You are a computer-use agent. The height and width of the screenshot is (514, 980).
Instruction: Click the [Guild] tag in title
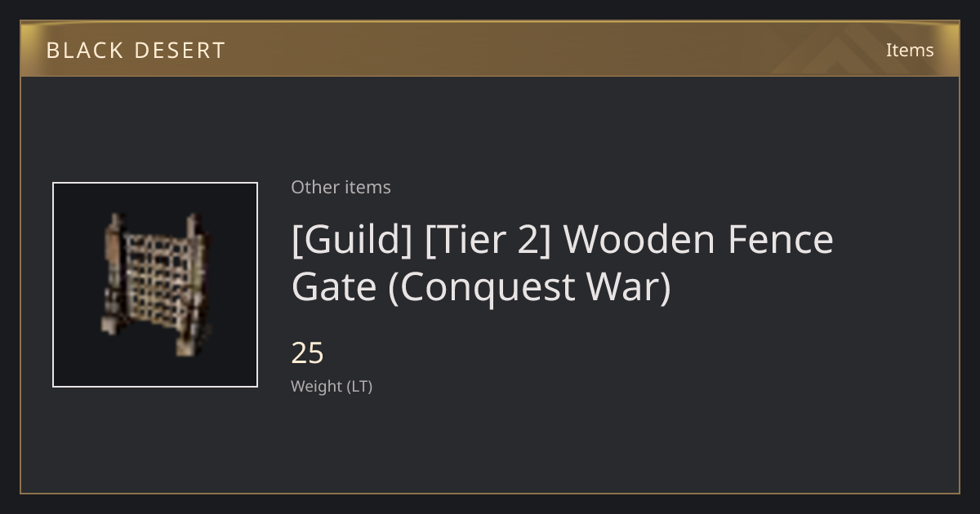[x=352, y=240]
